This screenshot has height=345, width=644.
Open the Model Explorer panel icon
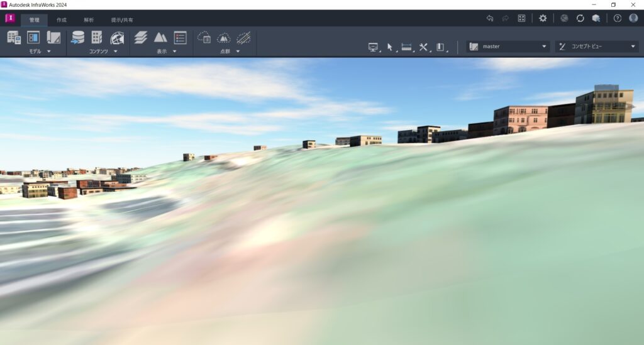[33, 37]
